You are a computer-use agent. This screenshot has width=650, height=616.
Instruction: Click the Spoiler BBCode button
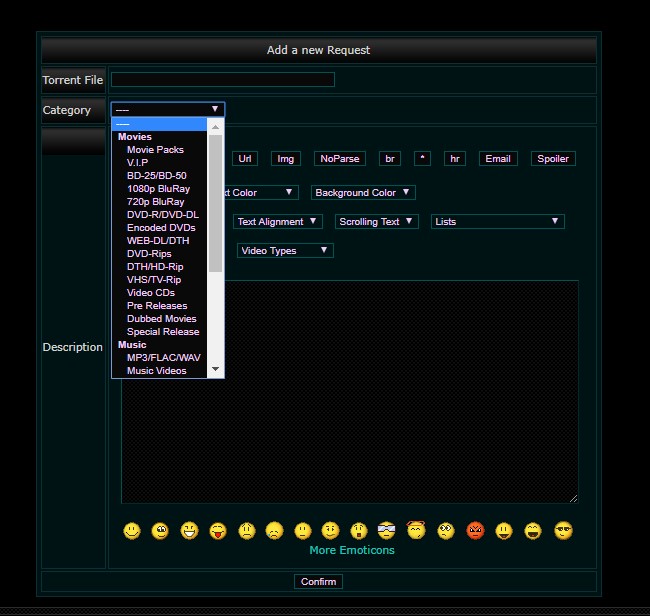[553, 159]
